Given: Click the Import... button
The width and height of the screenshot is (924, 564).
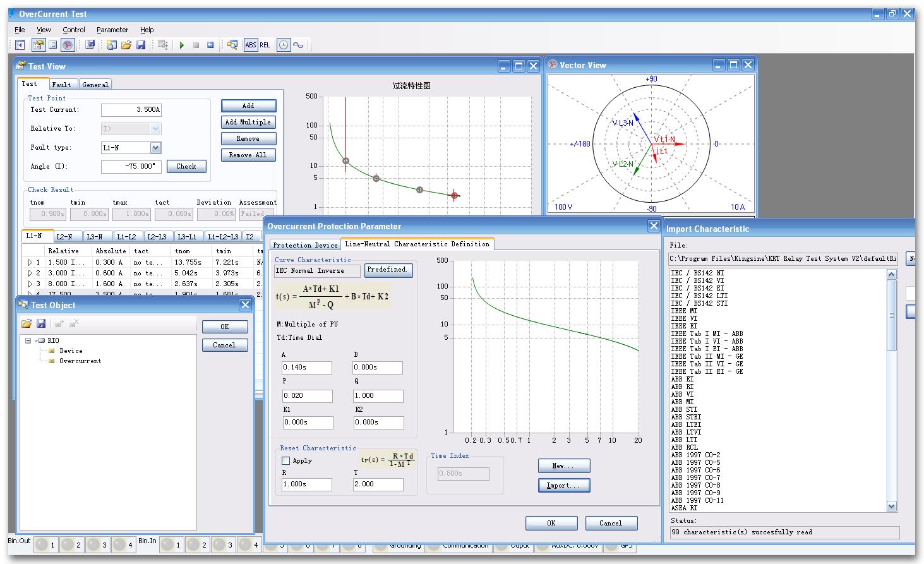Looking at the screenshot, I should pos(563,486).
